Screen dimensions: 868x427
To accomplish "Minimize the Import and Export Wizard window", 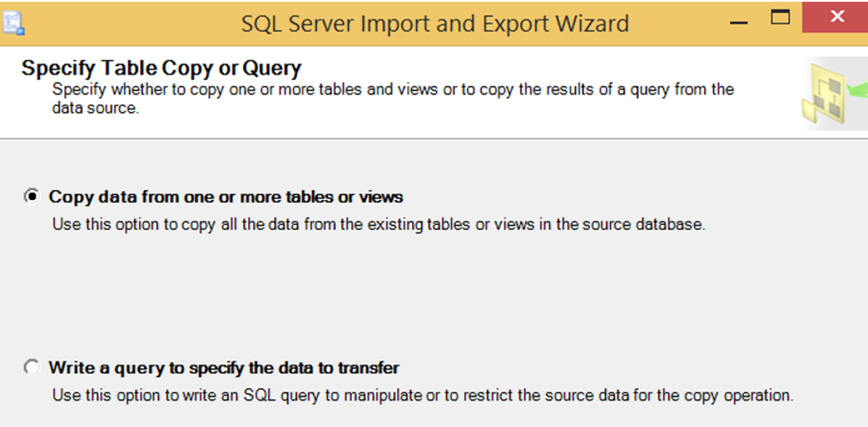I will (737, 23).
